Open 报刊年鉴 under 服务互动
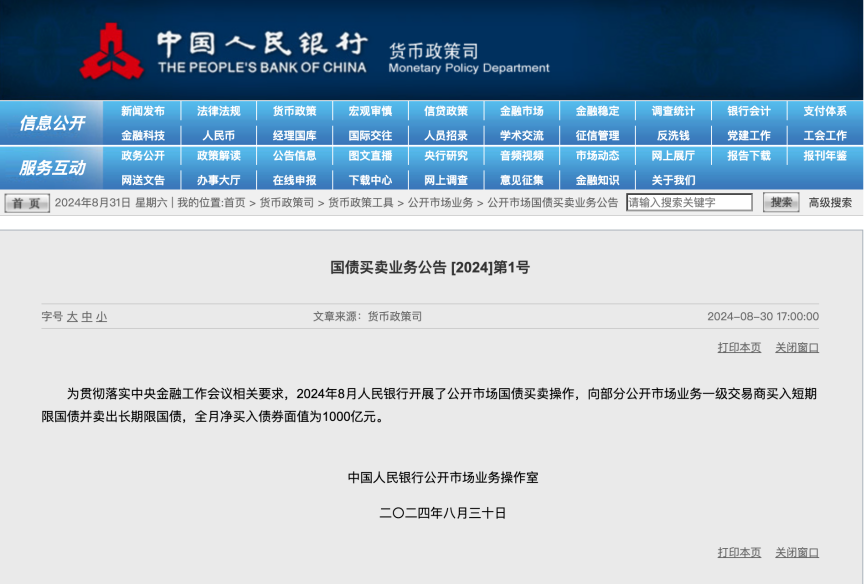 pos(825,156)
